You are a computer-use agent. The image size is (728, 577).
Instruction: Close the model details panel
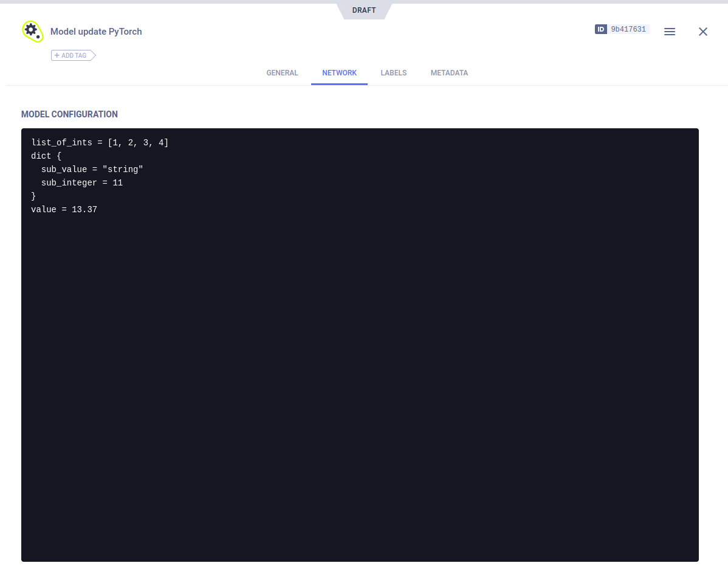pos(703,32)
